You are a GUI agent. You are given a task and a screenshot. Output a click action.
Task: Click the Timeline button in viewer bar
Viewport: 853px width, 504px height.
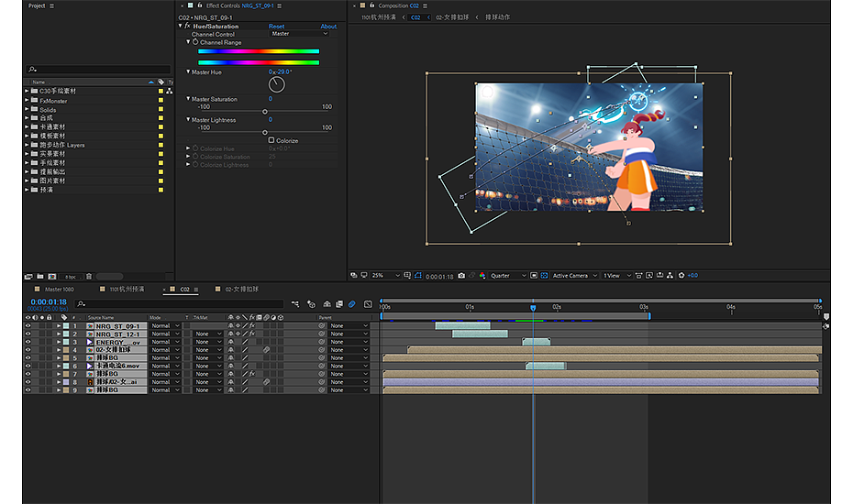[659, 276]
